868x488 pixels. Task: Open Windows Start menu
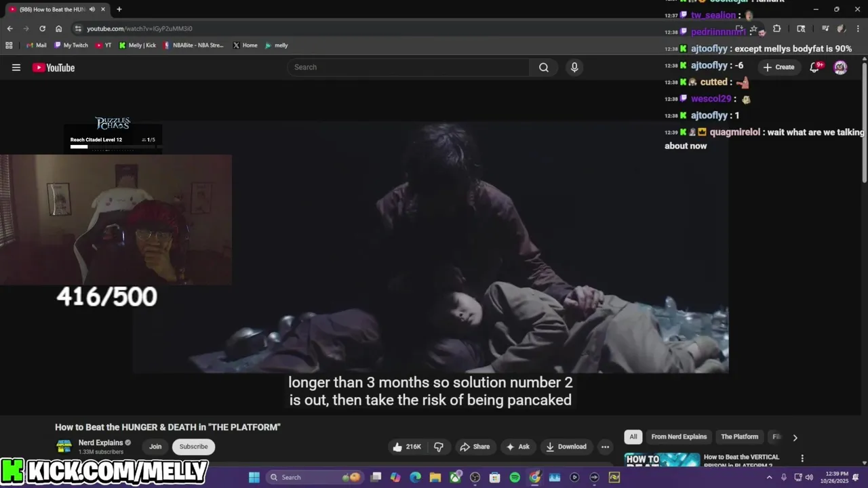tap(254, 477)
